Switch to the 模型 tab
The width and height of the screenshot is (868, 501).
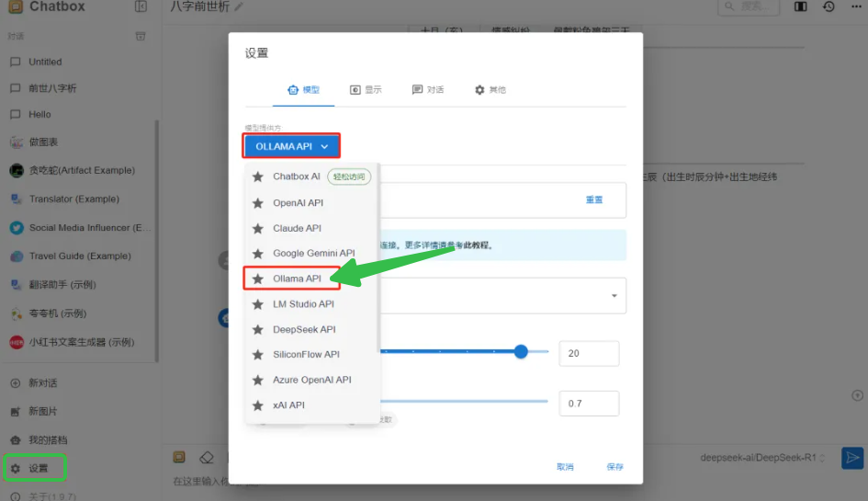303,90
